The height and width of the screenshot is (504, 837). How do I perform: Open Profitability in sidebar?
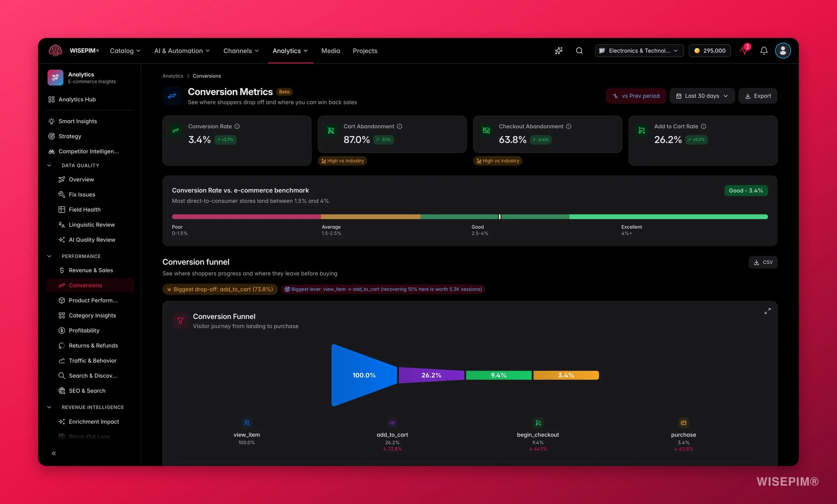tap(90, 330)
